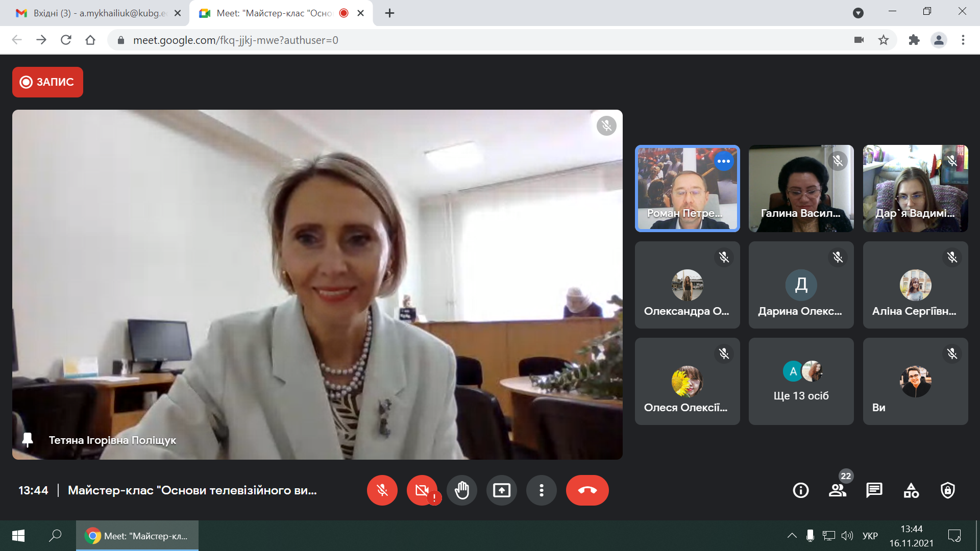Open host controls shield icon
The width and height of the screenshot is (980, 551).
point(947,490)
